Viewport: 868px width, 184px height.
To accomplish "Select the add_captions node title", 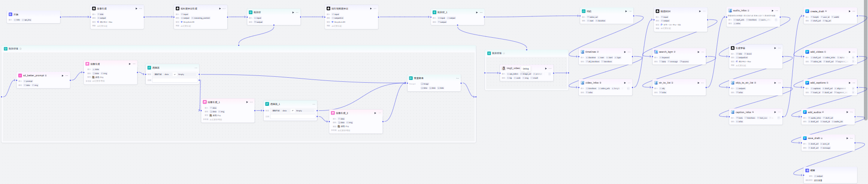I will click(x=817, y=83).
